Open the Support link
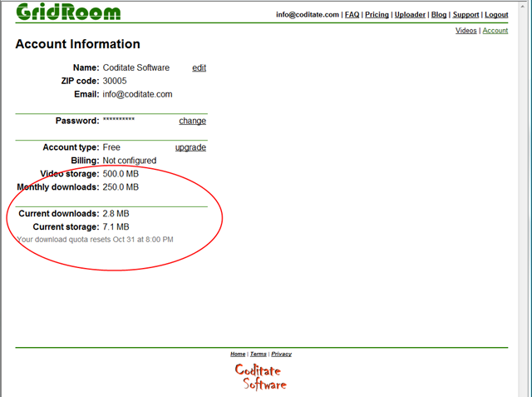This screenshot has height=397, width=532. coord(465,15)
